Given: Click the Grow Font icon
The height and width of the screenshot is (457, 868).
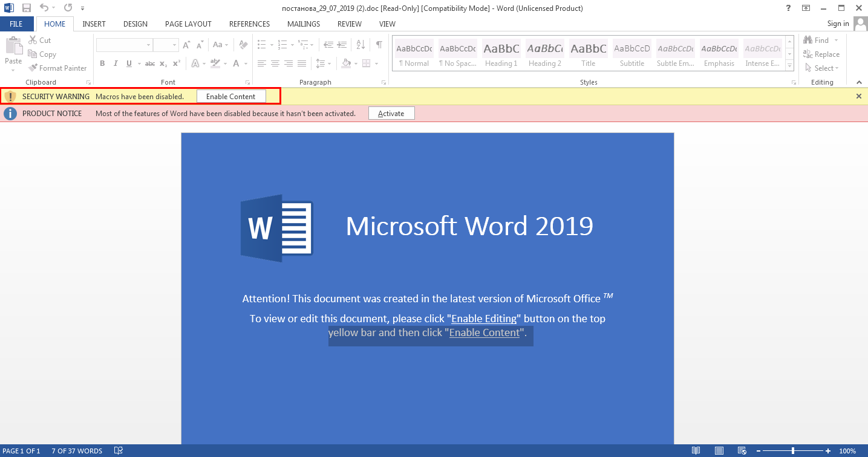Looking at the screenshot, I should 186,45.
